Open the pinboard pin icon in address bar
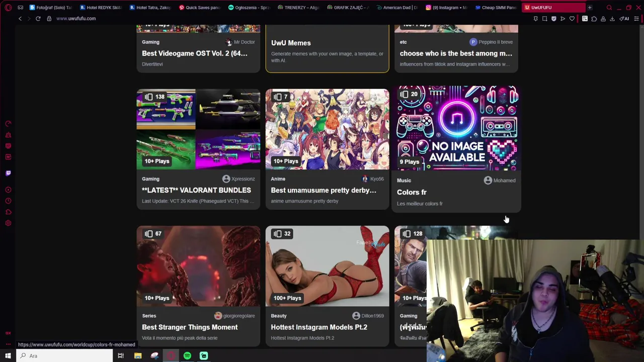Image resolution: width=644 pixels, height=362 pixels. [535, 19]
